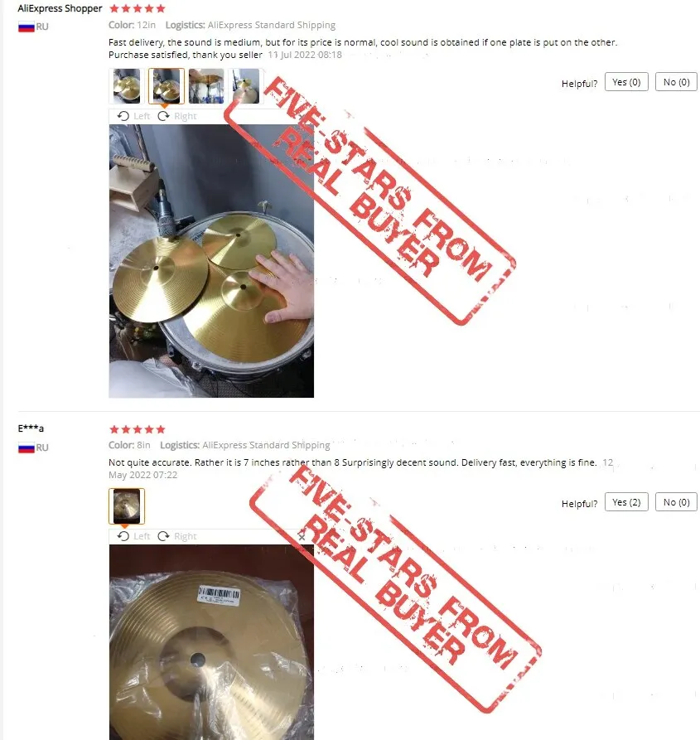Image resolution: width=700 pixels, height=740 pixels.
Task: Click rotate Right icon in first review
Action: (x=177, y=116)
